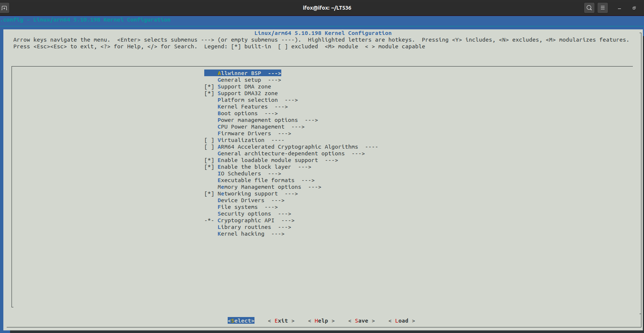This screenshot has height=333, width=644.
Task: Expand the File systems submenu arrow
Action: click(x=271, y=207)
